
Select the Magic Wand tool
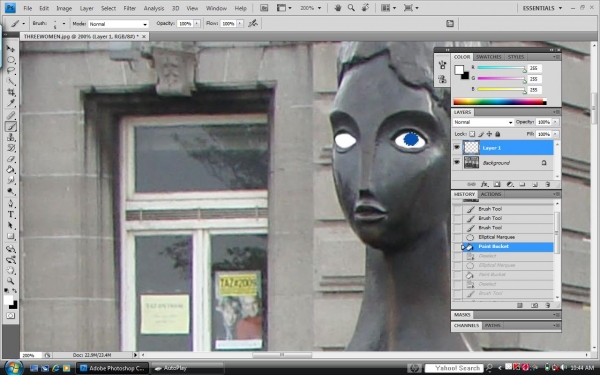pyautogui.click(x=11, y=81)
